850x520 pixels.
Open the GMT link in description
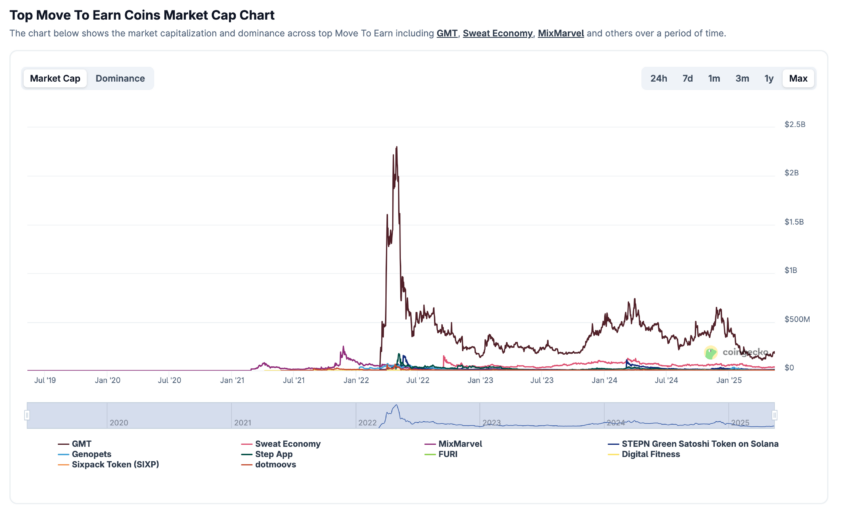tap(447, 33)
